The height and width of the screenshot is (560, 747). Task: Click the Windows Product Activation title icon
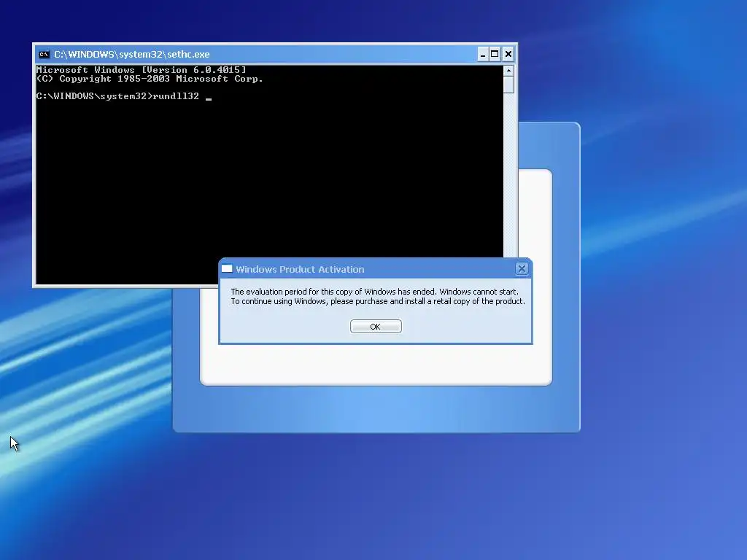pos(228,269)
